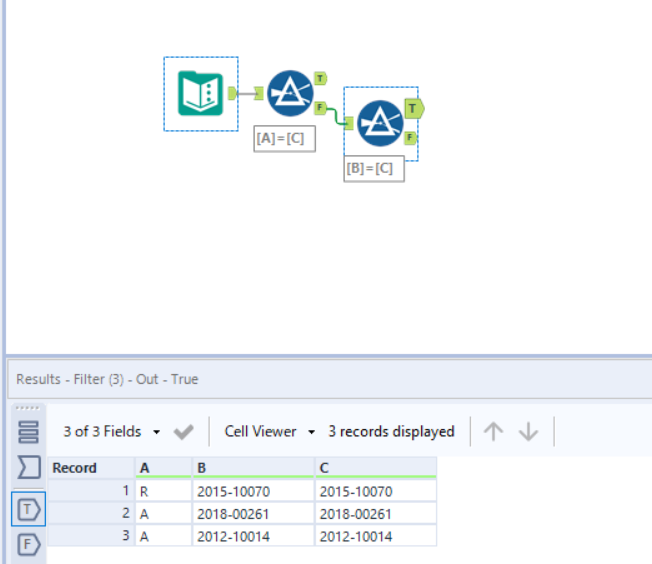This screenshot has width=652, height=564.
Task: Click the B column header
Action: point(253,468)
